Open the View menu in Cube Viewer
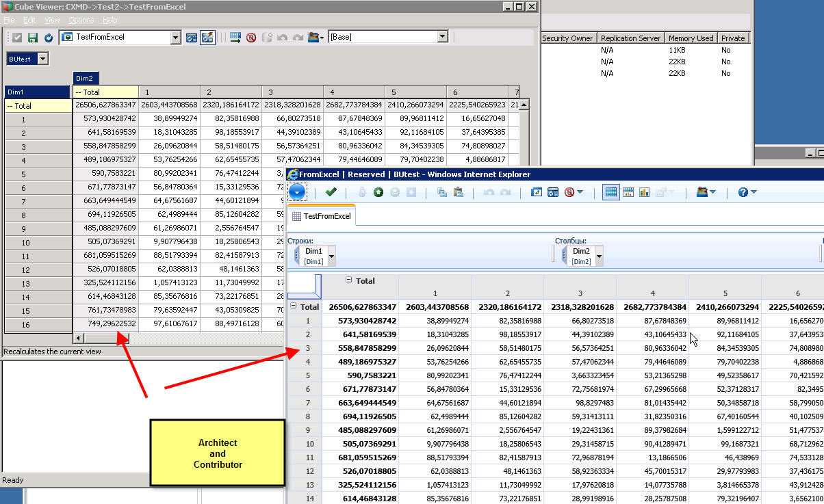 (52, 20)
